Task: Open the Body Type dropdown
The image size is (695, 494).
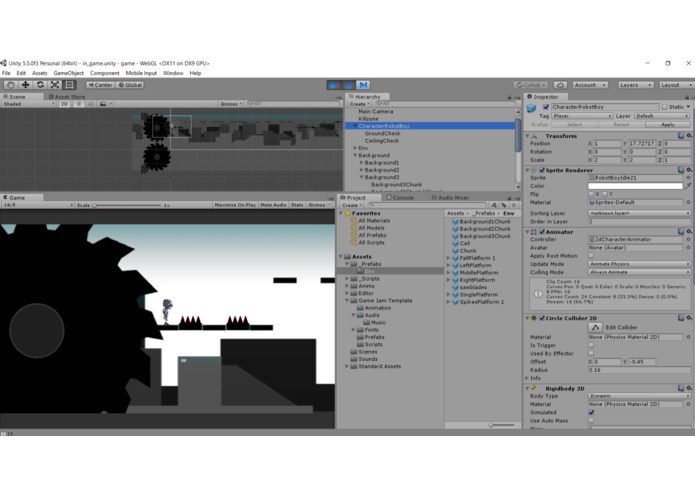Action: click(639, 396)
